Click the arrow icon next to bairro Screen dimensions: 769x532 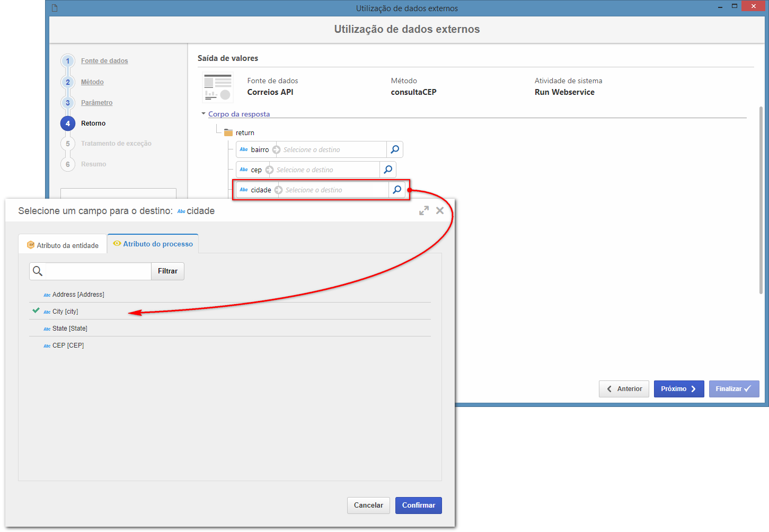(276, 150)
